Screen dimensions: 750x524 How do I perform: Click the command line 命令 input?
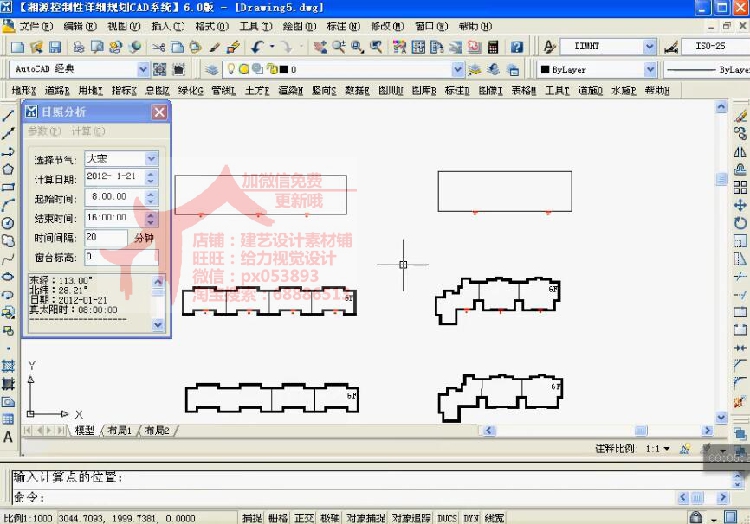(x=344, y=497)
